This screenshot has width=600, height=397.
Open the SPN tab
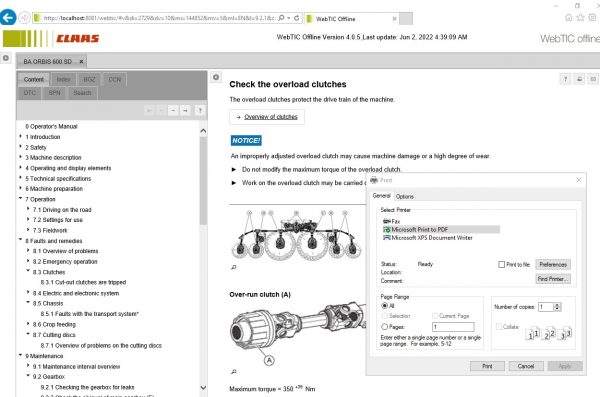(x=54, y=93)
